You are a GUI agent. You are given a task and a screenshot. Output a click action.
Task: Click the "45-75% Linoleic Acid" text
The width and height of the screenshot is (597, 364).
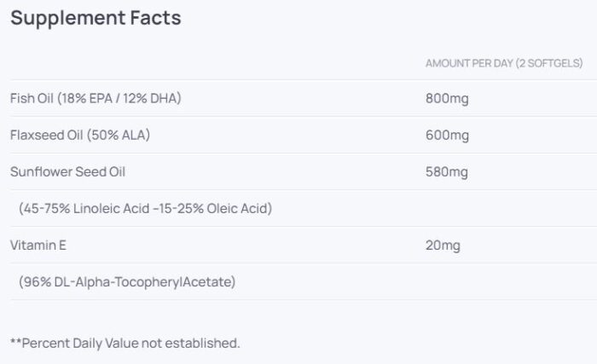click(x=83, y=209)
